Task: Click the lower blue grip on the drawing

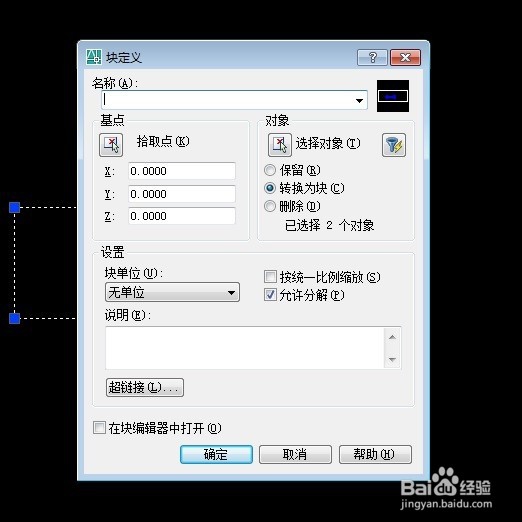Action: pyautogui.click(x=14, y=318)
